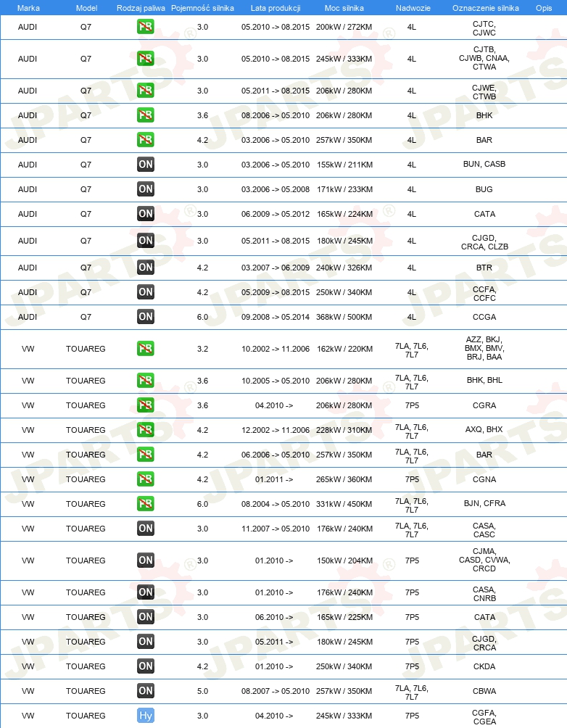
Task: Click the petrol icon in the Touareg CGNA row
Action: (x=145, y=479)
